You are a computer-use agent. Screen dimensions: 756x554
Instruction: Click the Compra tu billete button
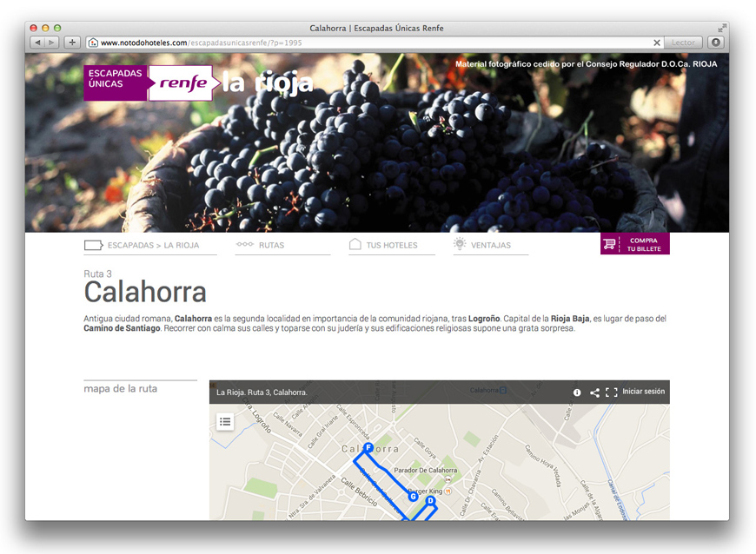635,244
